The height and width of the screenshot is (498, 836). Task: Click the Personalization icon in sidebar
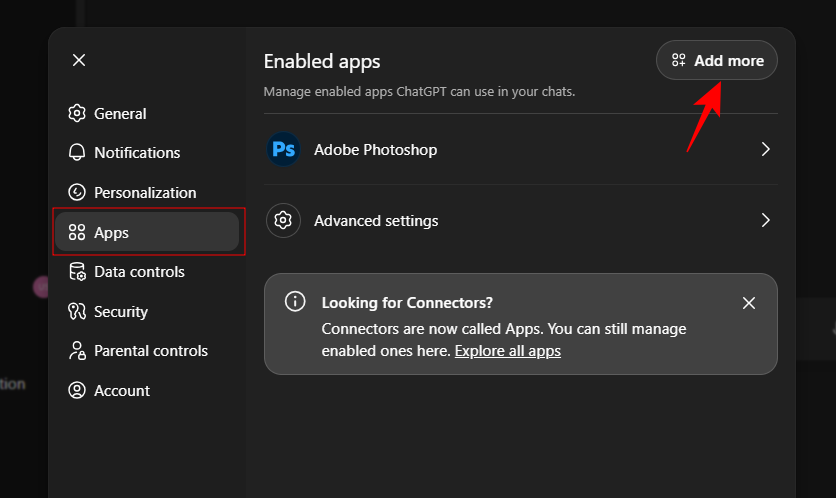tap(77, 193)
